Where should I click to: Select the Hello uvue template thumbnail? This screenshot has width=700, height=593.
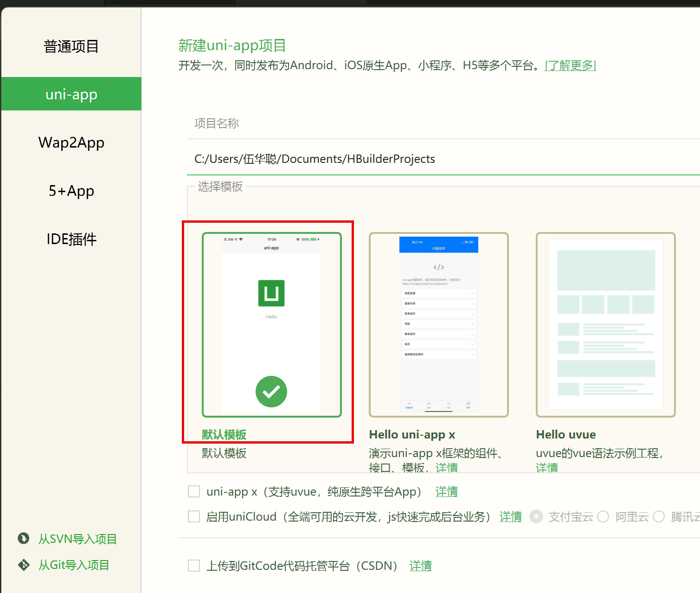tap(605, 324)
